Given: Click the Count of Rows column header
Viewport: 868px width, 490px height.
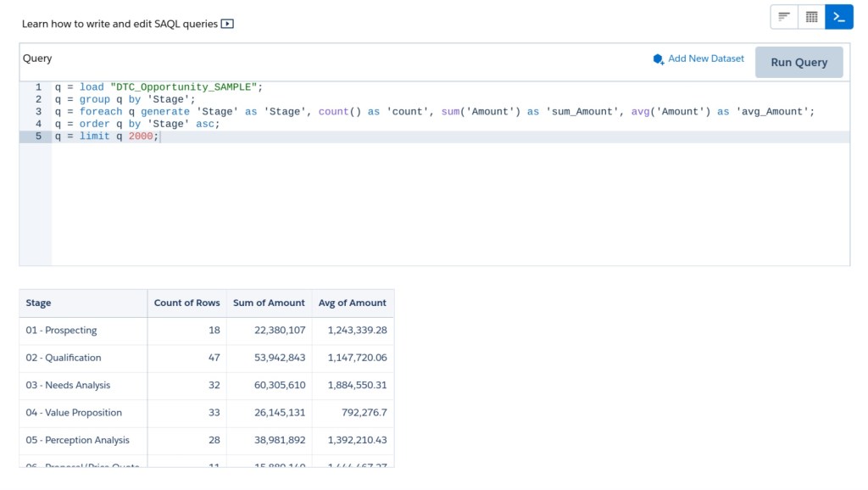Looking at the screenshot, I should pos(186,303).
